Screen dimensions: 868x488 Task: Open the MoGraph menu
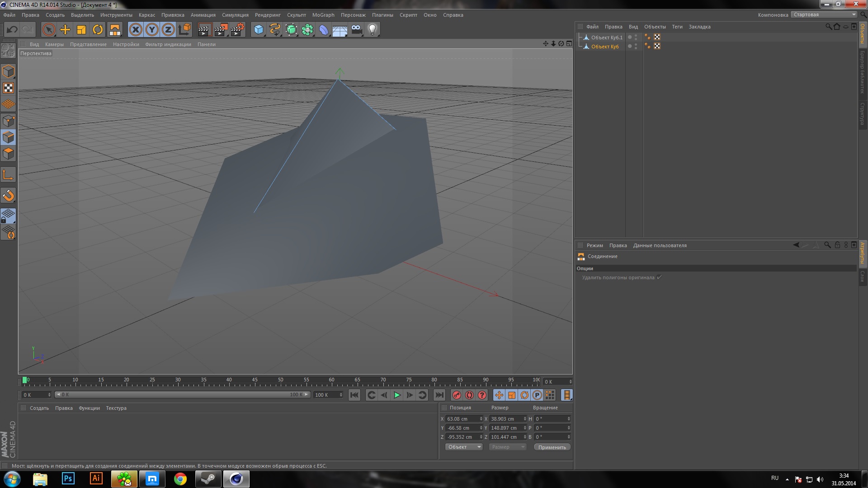[x=323, y=15]
